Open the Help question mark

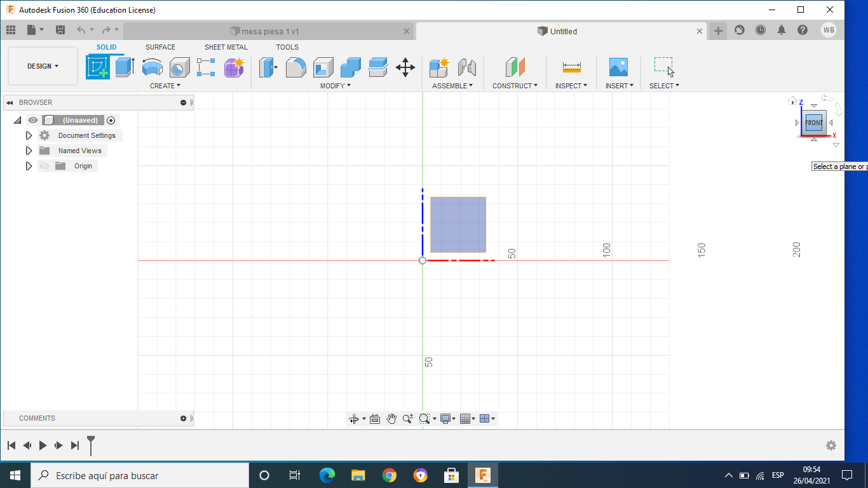coord(803,30)
